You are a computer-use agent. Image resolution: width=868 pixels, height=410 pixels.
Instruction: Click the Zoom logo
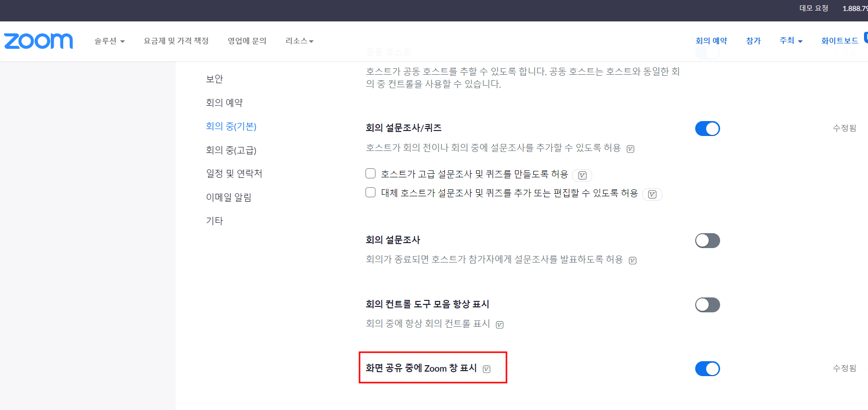(38, 41)
